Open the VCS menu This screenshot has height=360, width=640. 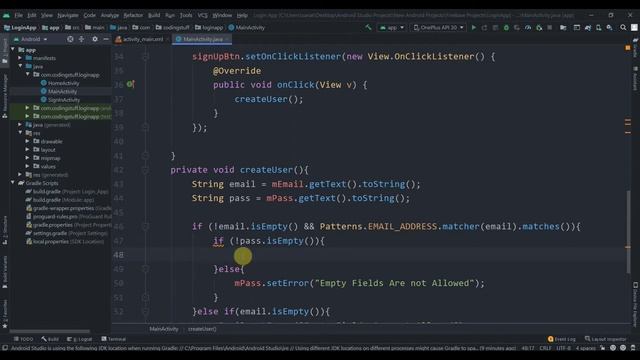(202, 15)
